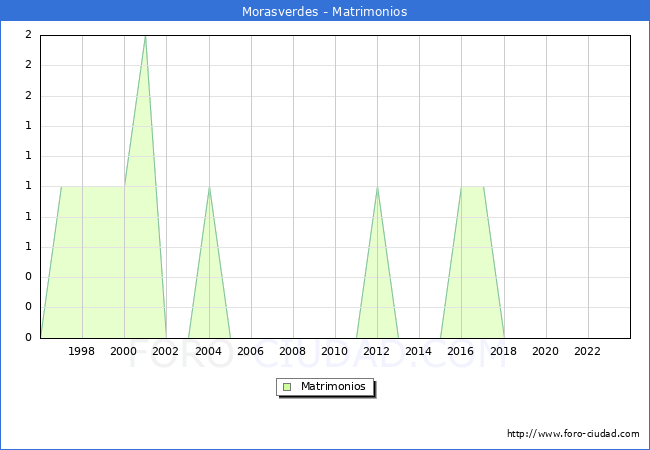Click the 2001 peak of the chart

[145, 37]
